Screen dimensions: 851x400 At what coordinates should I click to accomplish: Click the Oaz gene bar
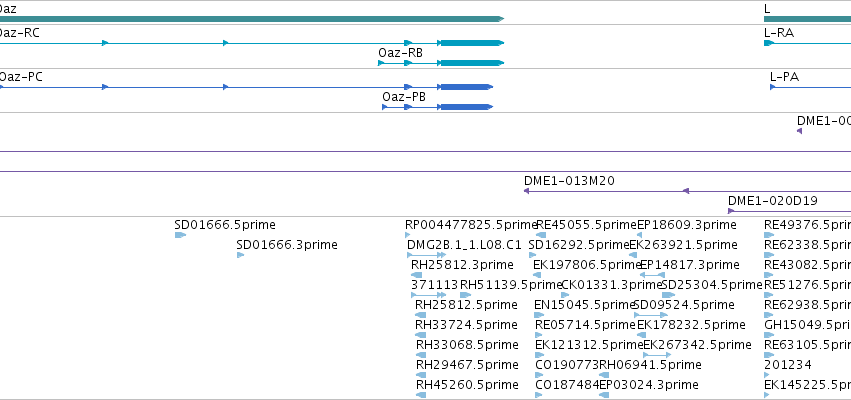252,19
